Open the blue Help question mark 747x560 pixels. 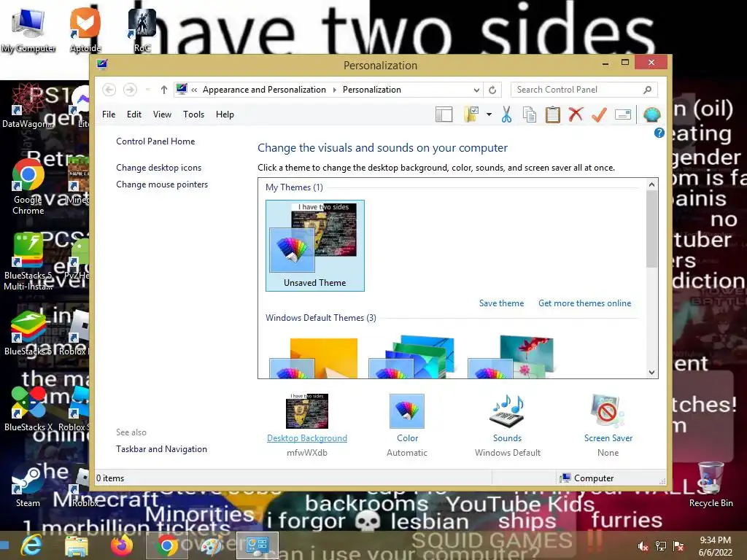click(x=659, y=133)
